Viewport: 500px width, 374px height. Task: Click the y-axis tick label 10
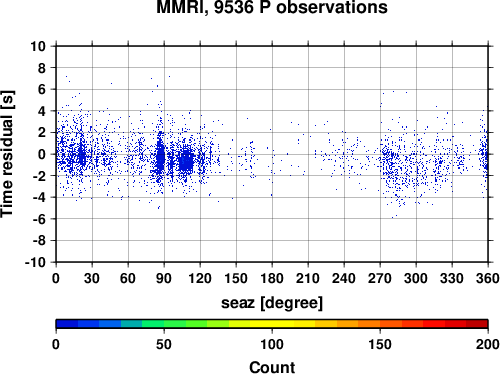pos(38,46)
